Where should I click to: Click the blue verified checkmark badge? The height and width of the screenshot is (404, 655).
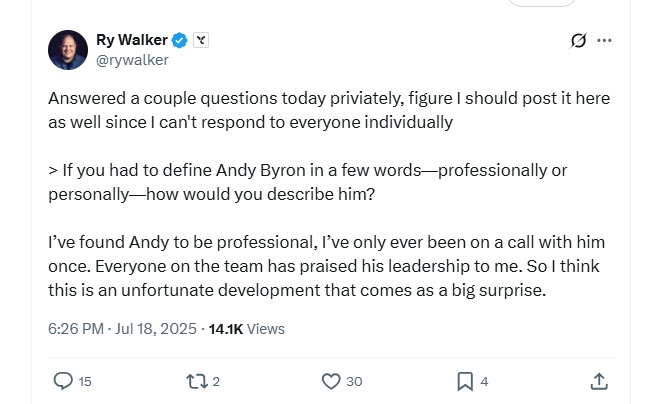click(x=180, y=40)
